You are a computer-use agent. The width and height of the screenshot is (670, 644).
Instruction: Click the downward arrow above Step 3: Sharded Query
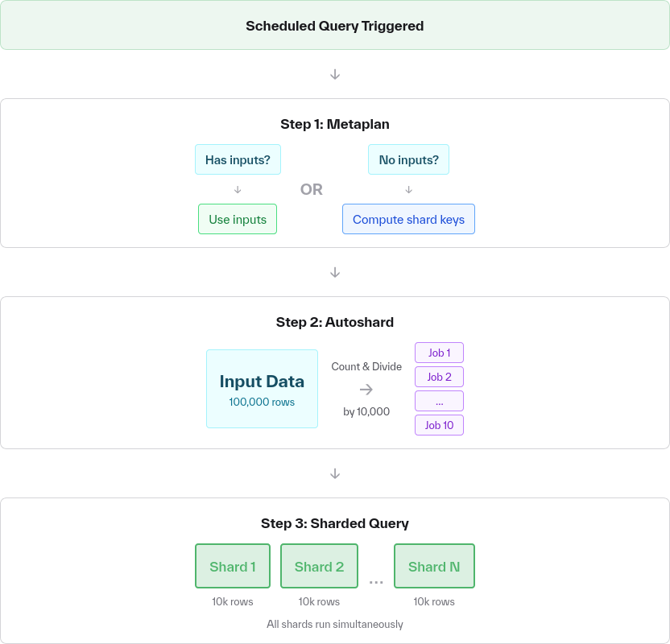[335, 473]
